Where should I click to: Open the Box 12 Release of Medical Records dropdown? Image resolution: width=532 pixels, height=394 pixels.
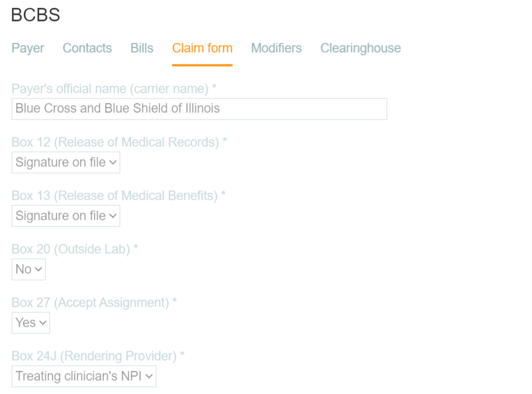(65, 162)
